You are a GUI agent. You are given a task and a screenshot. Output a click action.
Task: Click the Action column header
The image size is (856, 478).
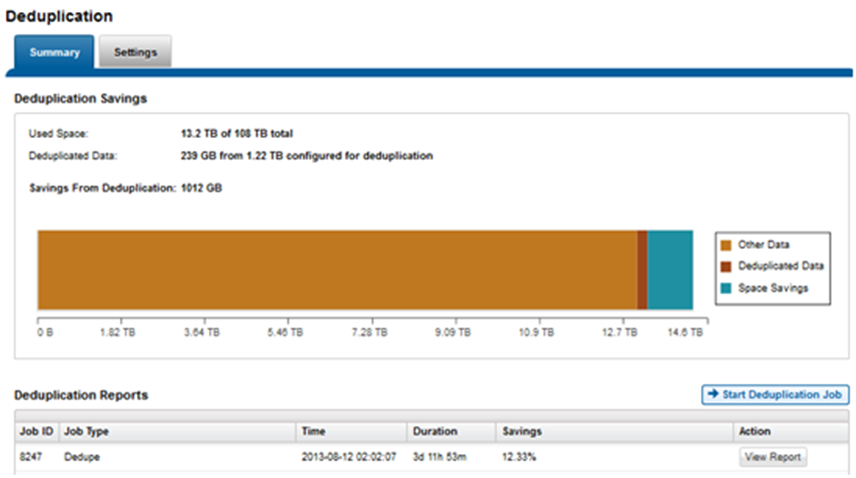(x=791, y=432)
